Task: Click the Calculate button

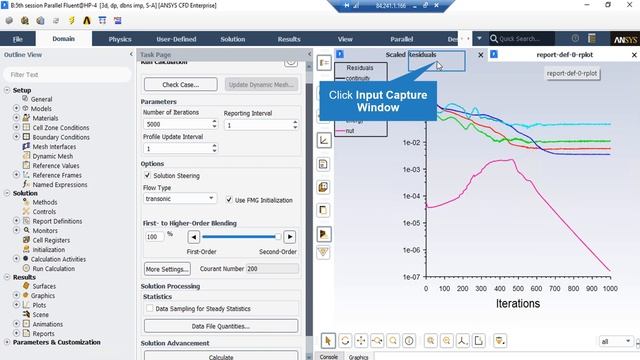Action: pos(221,356)
